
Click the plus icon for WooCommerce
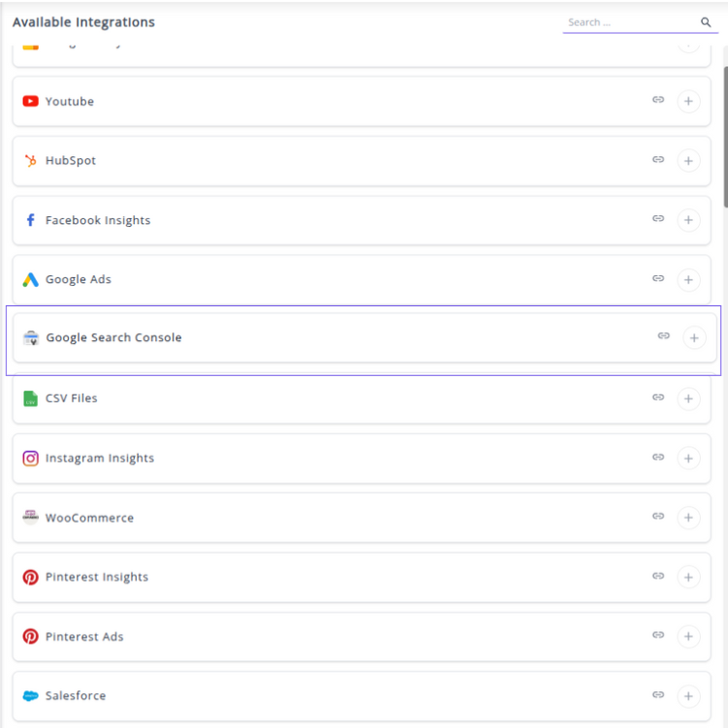[x=688, y=518]
